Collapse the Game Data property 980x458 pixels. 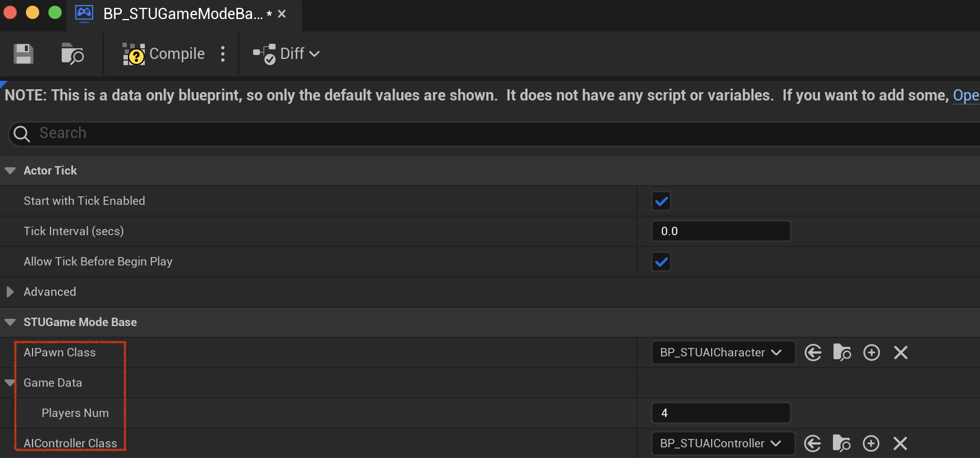pyautogui.click(x=10, y=383)
